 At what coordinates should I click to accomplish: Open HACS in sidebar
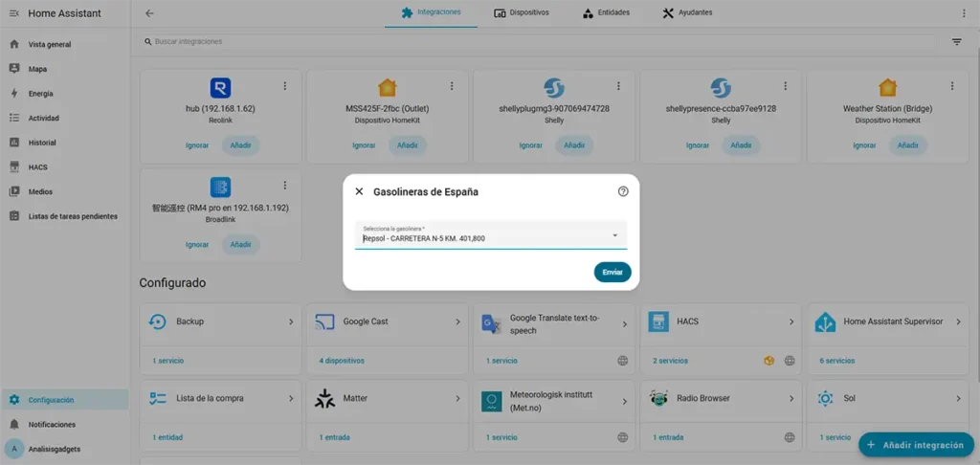click(65, 167)
